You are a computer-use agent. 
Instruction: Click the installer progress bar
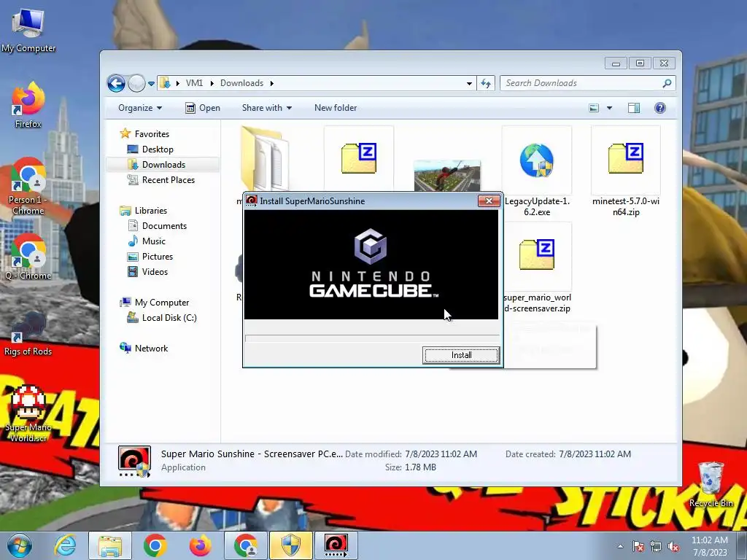point(371,338)
